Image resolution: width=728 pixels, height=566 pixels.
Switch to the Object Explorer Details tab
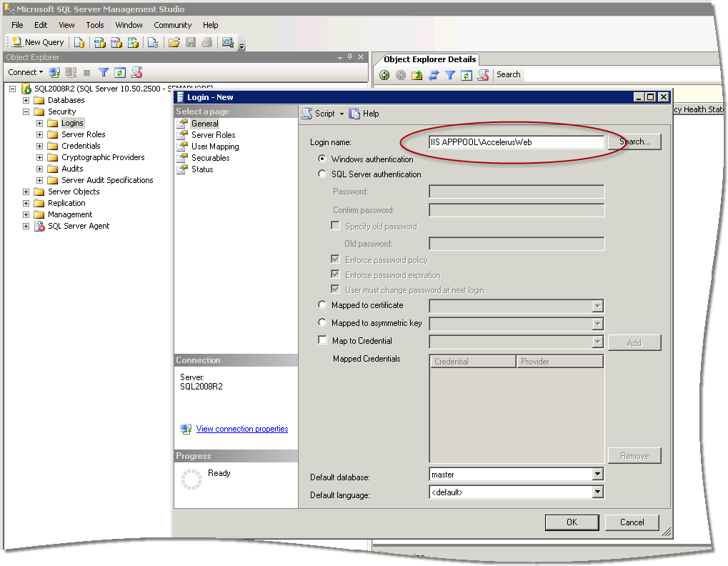pyautogui.click(x=429, y=59)
